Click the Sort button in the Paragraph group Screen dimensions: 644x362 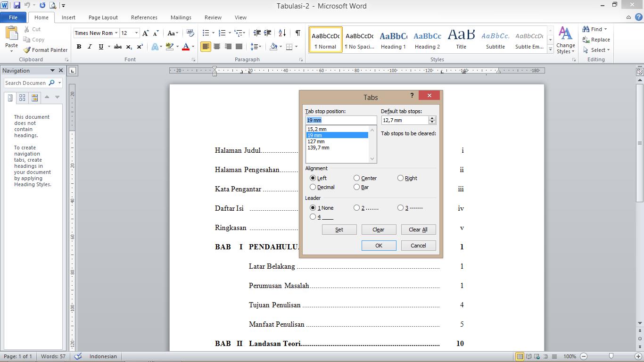pos(282,33)
